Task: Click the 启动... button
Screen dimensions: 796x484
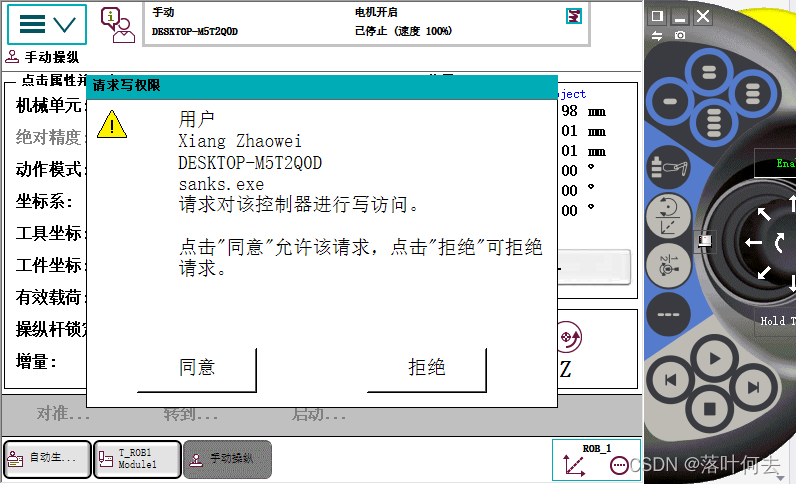Action: 318,414
